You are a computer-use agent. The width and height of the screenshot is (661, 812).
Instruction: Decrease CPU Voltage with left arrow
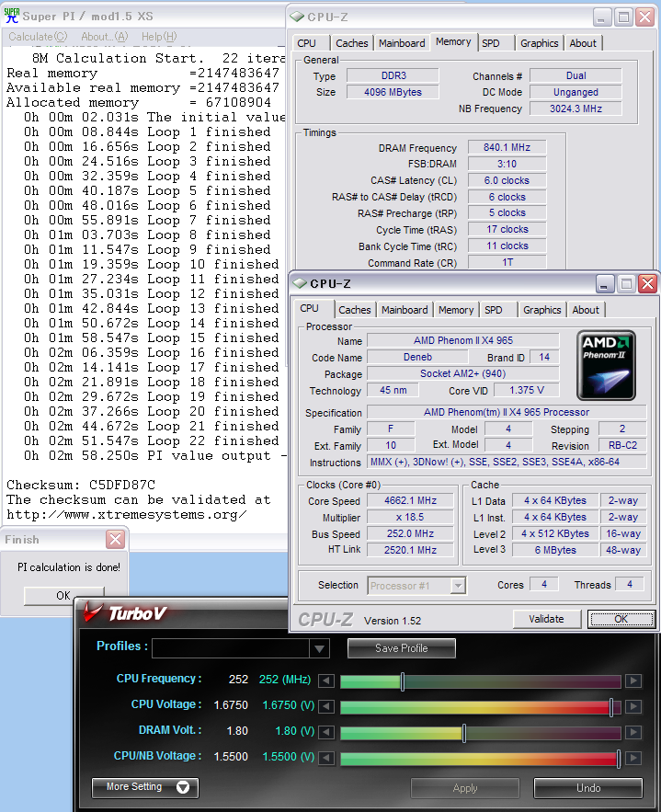(x=326, y=706)
